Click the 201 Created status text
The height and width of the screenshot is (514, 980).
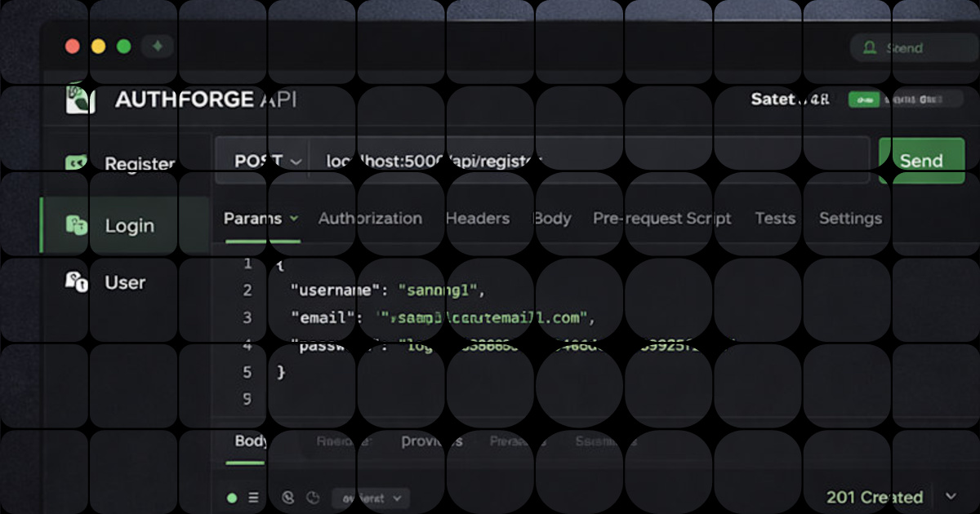[875, 497]
